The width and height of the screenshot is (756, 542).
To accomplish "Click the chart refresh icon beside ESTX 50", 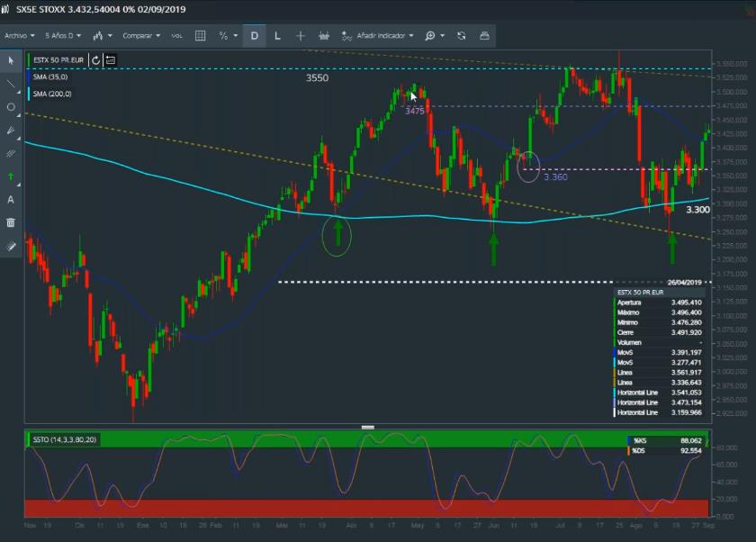I will 95,60.
